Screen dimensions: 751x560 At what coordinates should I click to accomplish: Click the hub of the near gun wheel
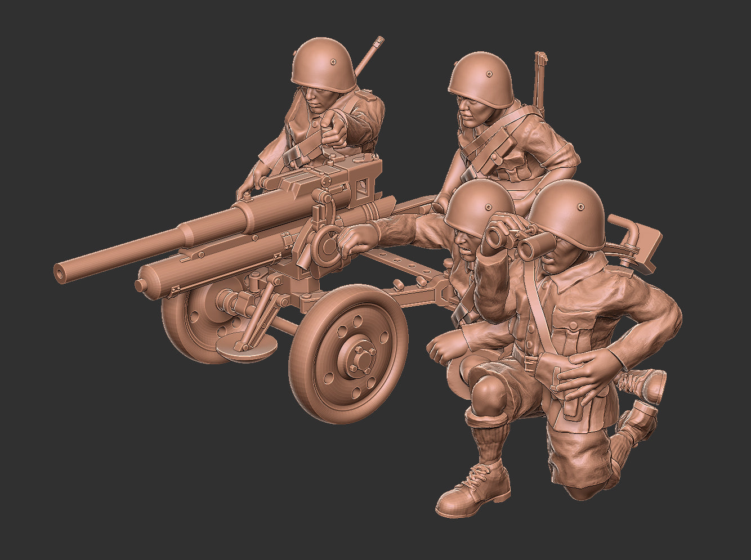[357, 360]
